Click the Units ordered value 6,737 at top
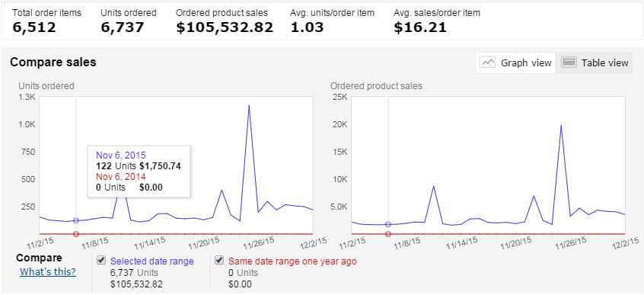This screenshot has height=295, width=644. pyautogui.click(x=122, y=27)
